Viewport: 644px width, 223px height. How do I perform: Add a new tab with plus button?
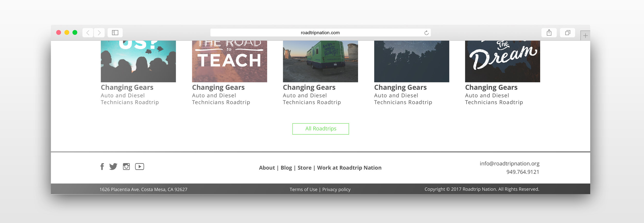(585, 36)
